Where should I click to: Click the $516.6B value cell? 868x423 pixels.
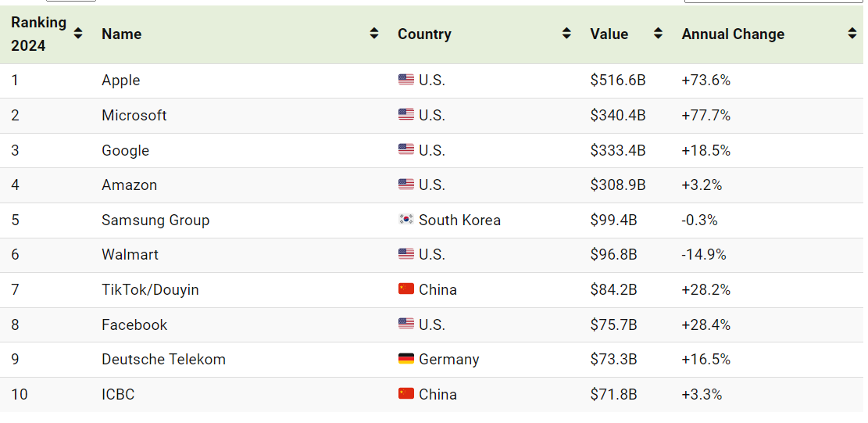pos(618,81)
